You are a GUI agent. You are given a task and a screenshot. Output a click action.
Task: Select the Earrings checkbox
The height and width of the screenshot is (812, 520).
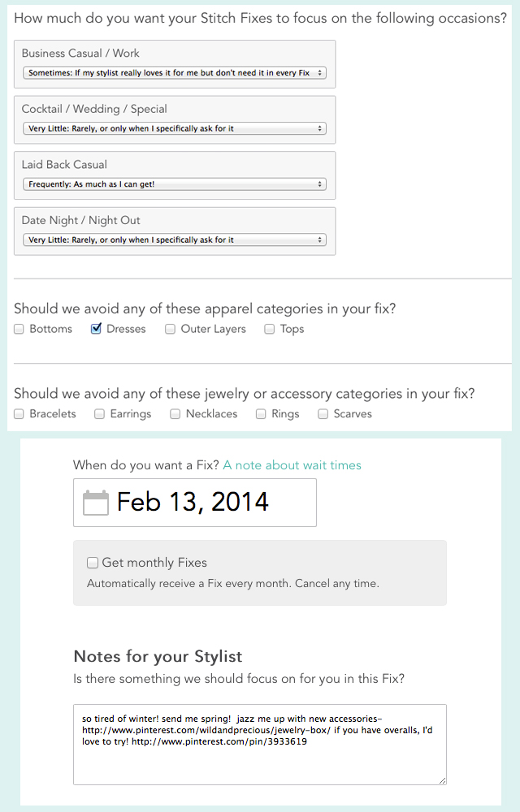(x=99, y=414)
